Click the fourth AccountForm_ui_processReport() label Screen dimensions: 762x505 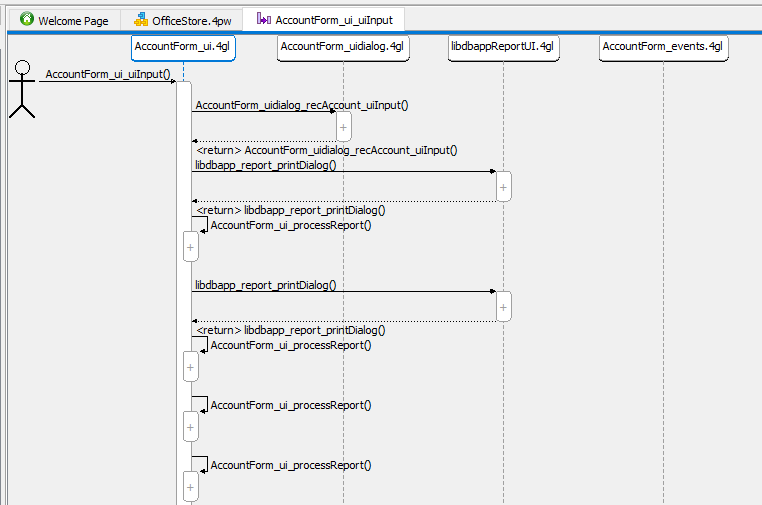point(291,465)
